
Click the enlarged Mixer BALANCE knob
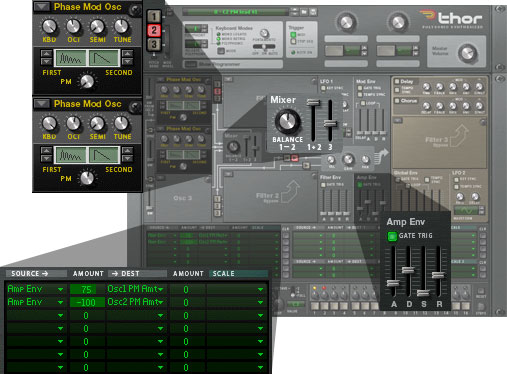[287, 121]
